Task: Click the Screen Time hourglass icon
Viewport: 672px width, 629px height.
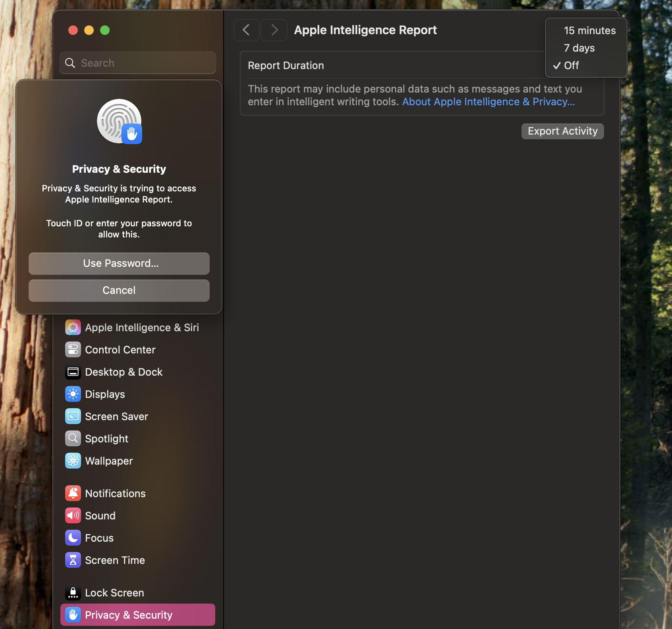Action: click(x=73, y=560)
